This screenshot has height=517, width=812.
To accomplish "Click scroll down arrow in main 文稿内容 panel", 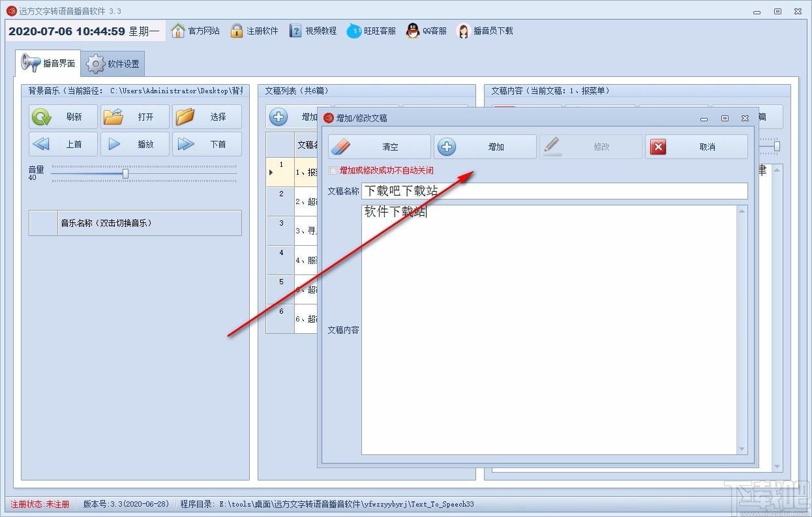I will (x=777, y=467).
